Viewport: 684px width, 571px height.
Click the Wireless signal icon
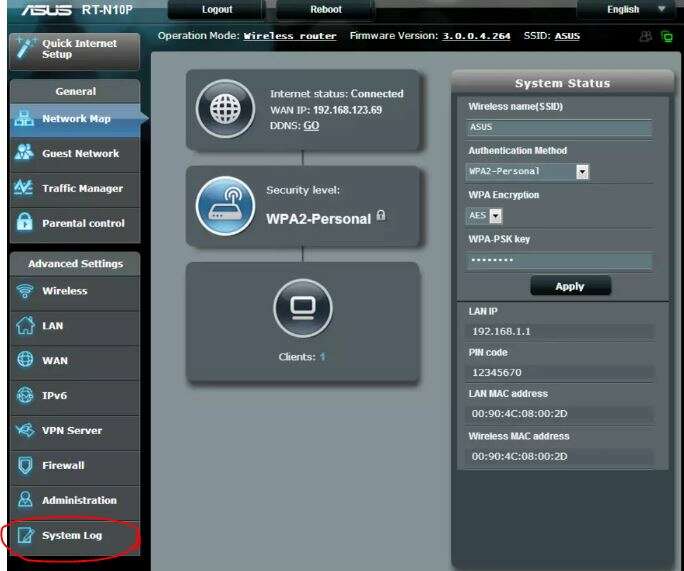coord(24,291)
